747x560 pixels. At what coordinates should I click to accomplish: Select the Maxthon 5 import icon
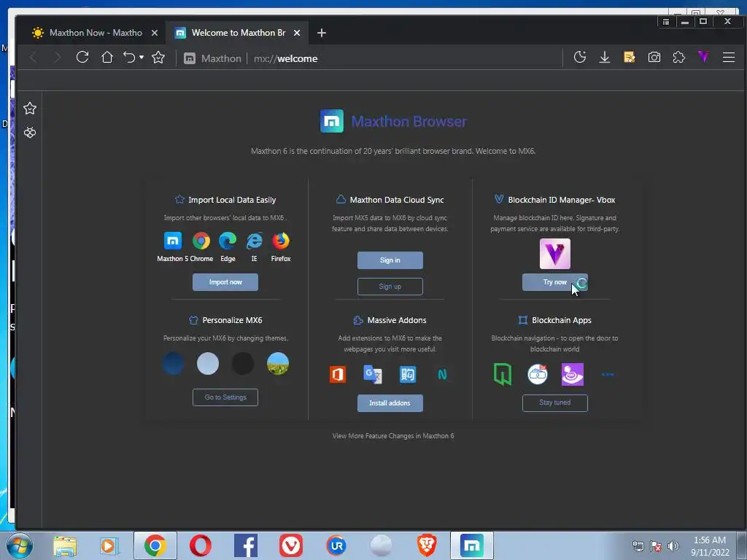pos(172,241)
